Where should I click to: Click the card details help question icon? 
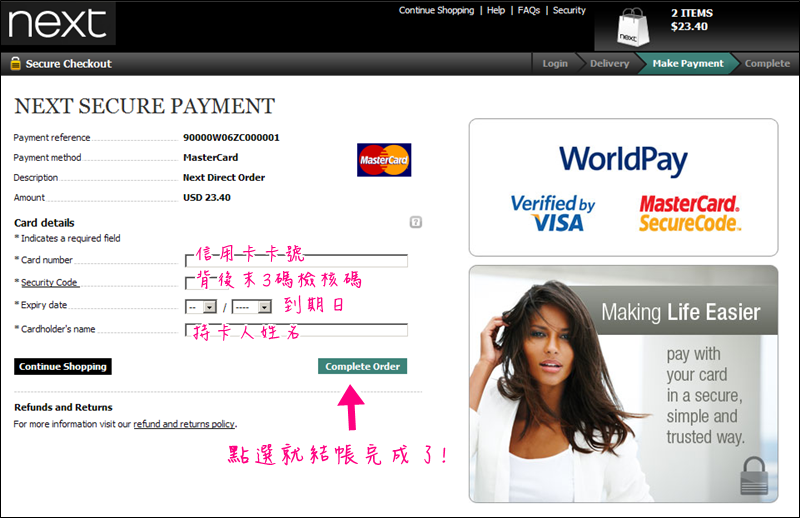pos(416,222)
